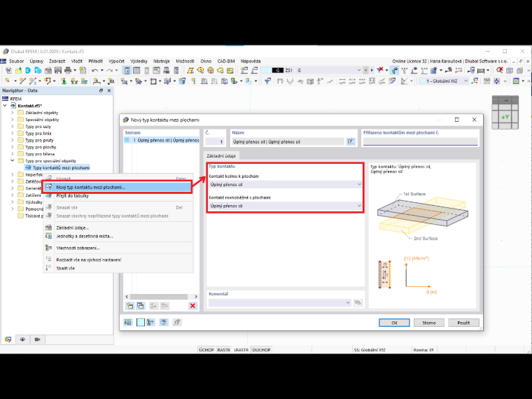Image resolution: width=532 pixels, height=399 pixels.
Task: Click the red magnifier cancel-selection icon
Action: [499, 70]
